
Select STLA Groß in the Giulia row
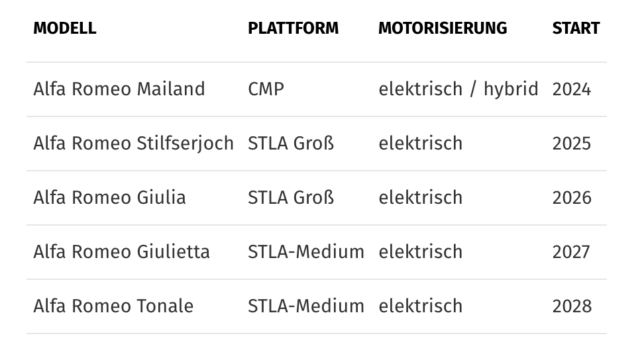(291, 198)
